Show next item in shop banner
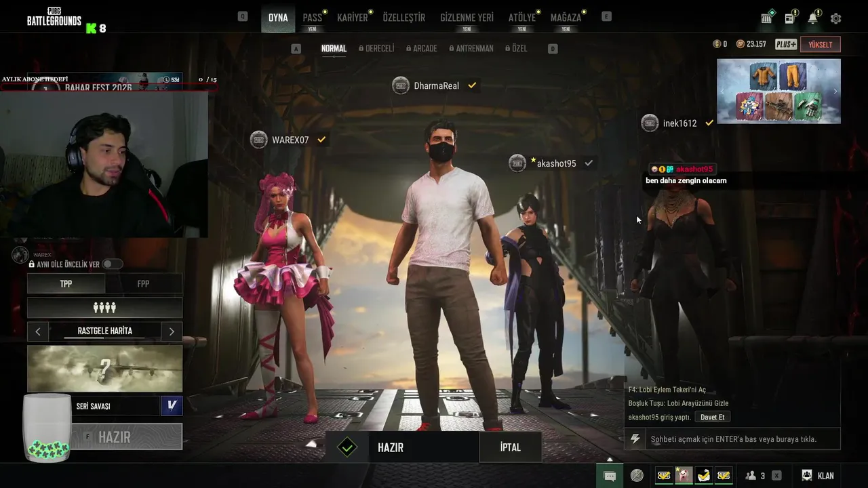Image resolution: width=868 pixels, height=488 pixels. [835, 91]
